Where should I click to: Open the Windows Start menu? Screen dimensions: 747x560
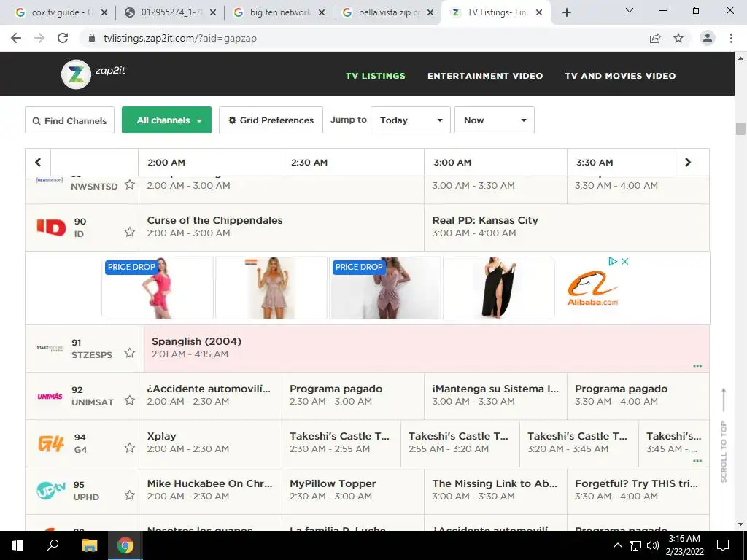click(x=18, y=545)
